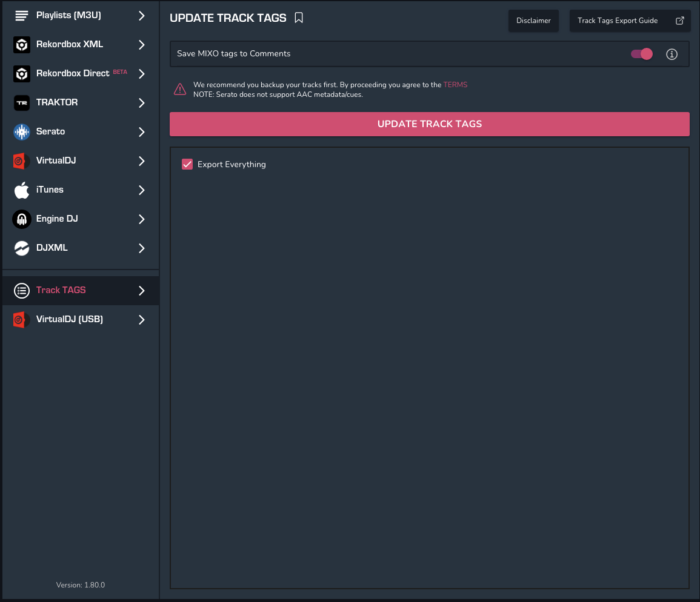Toggle Save MIXO tags to Comments switch
Image resolution: width=700 pixels, height=602 pixels.
click(x=642, y=54)
